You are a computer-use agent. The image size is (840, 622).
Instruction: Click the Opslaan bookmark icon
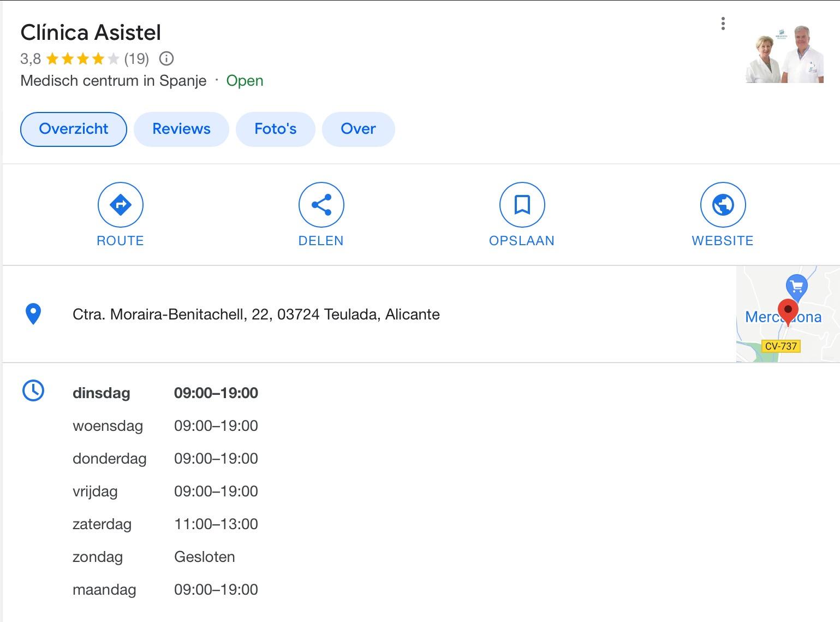click(522, 205)
